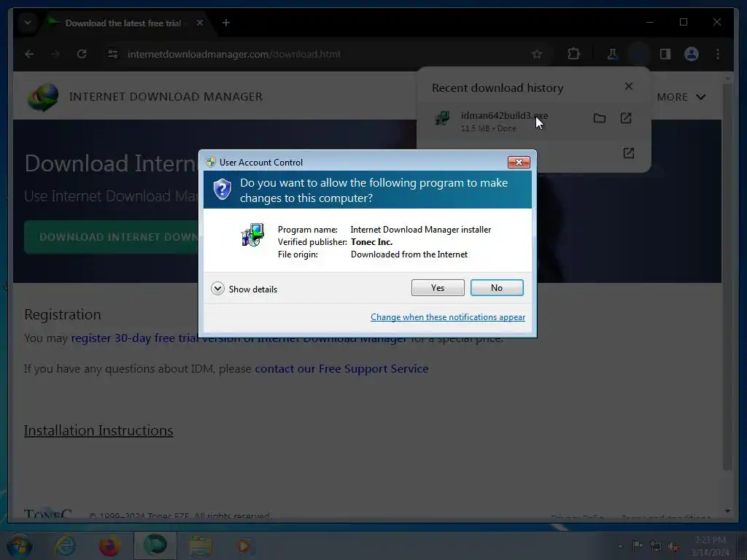Open the tab search dropdown

[x=28, y=23]
